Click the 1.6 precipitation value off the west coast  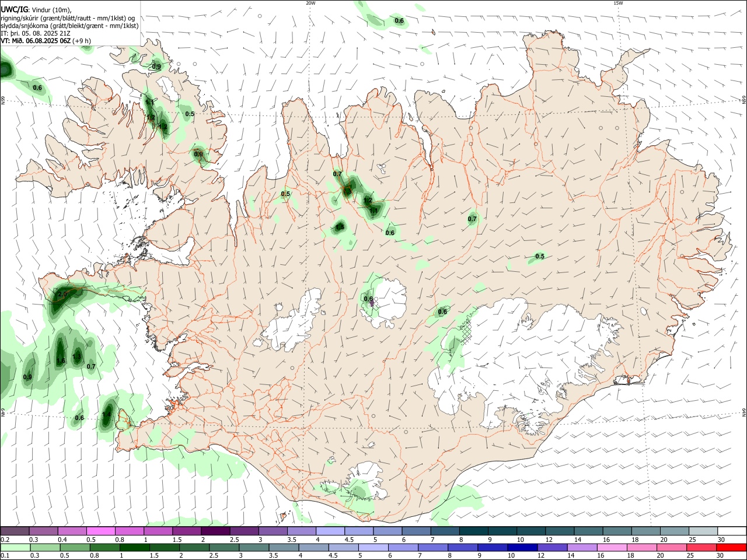61,361
